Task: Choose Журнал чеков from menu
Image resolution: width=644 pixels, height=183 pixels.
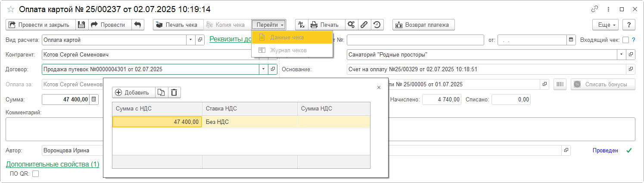Action: click(288, 50)
